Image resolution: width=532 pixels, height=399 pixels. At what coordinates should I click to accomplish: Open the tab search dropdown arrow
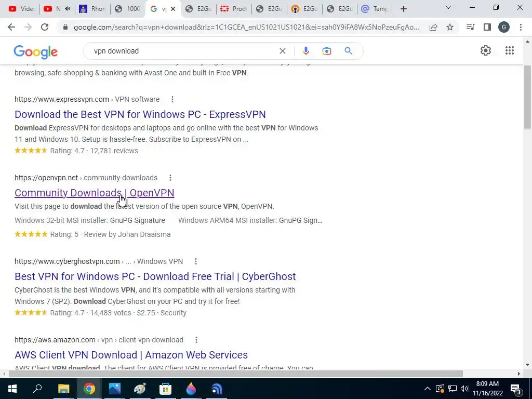[448, 7]
